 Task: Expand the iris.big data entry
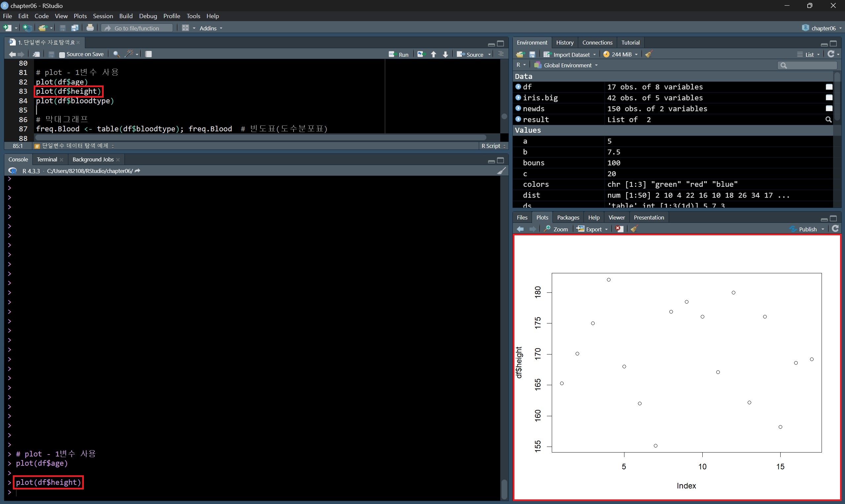tap(518, 98)
